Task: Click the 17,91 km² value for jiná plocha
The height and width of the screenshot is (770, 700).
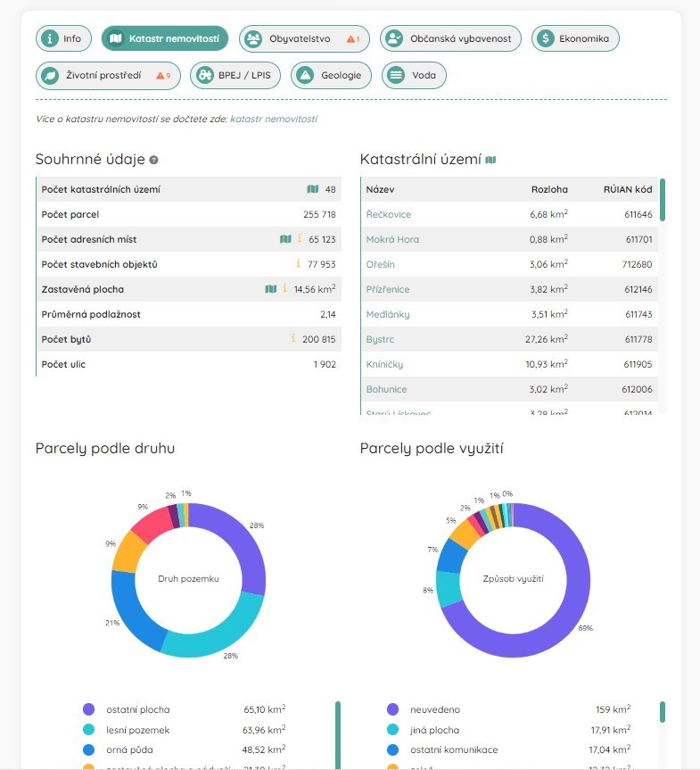Action: pyautogui.click(x=611, y=730)
